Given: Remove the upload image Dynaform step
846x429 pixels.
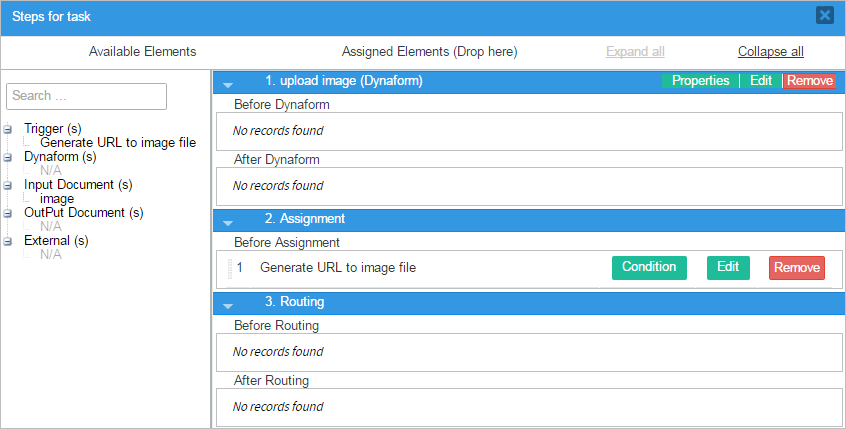Looking at the screenshot, I should [x=809, y=81].
